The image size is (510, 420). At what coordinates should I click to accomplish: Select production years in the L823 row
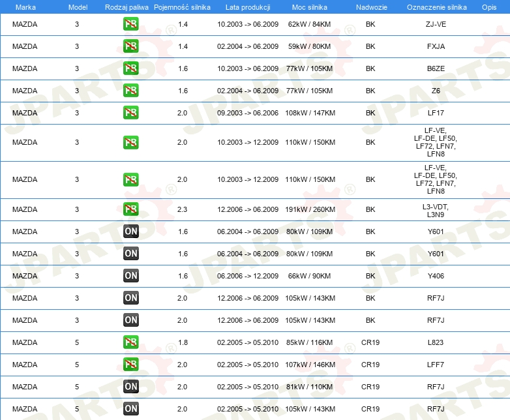click(248, 342)
